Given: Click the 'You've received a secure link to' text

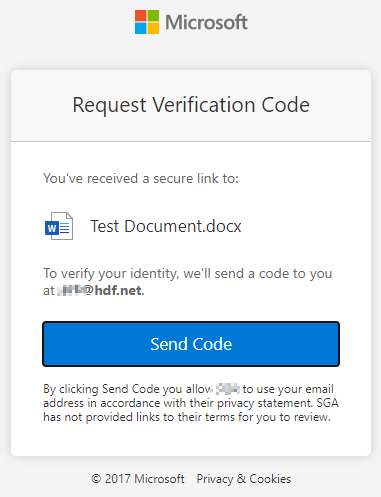Looking at the screenshot, I should [141, 178].
